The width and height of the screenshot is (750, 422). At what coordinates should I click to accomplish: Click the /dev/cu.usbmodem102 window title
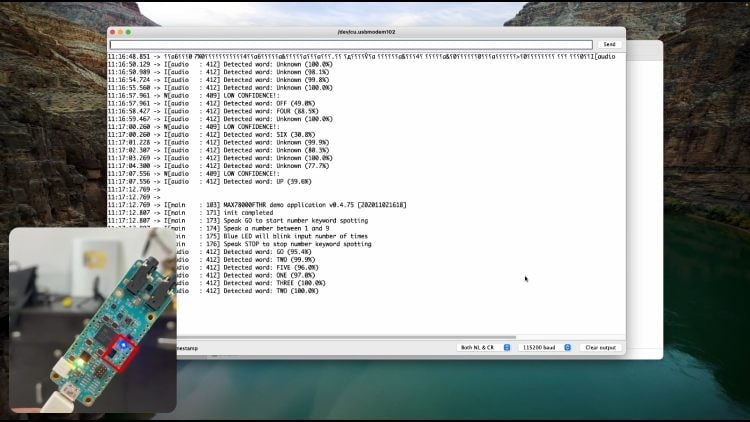366,32
